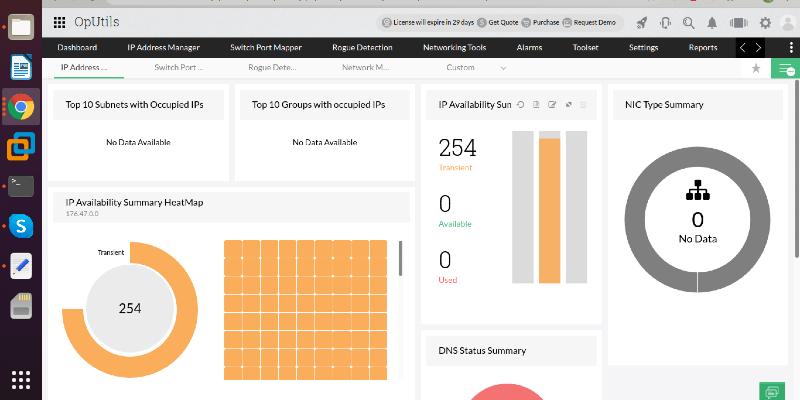Click the network hierarchy icon in NIC donut
The width and height of the screenshot is (800, 400).
pyautogui.click(x=697, y=190)
